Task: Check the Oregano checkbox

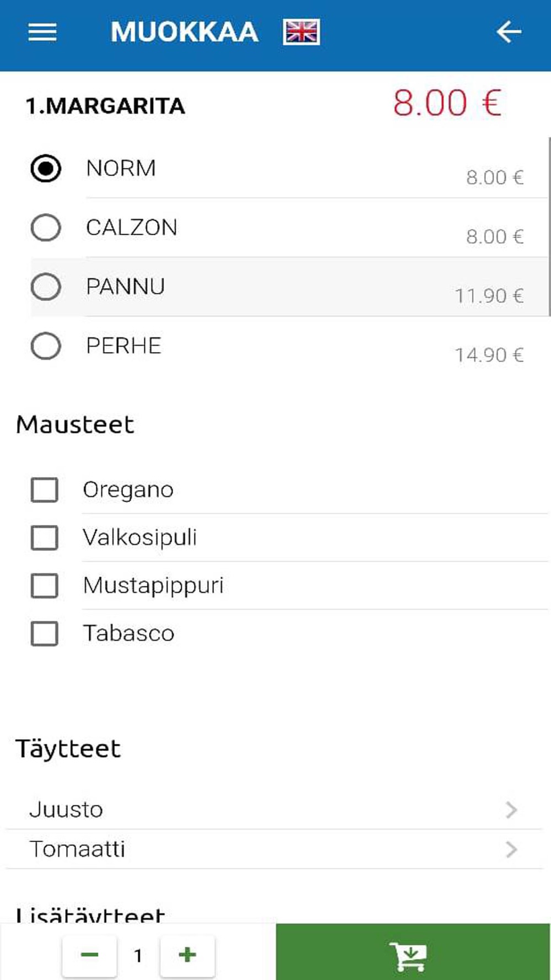Action: (45, 489)
